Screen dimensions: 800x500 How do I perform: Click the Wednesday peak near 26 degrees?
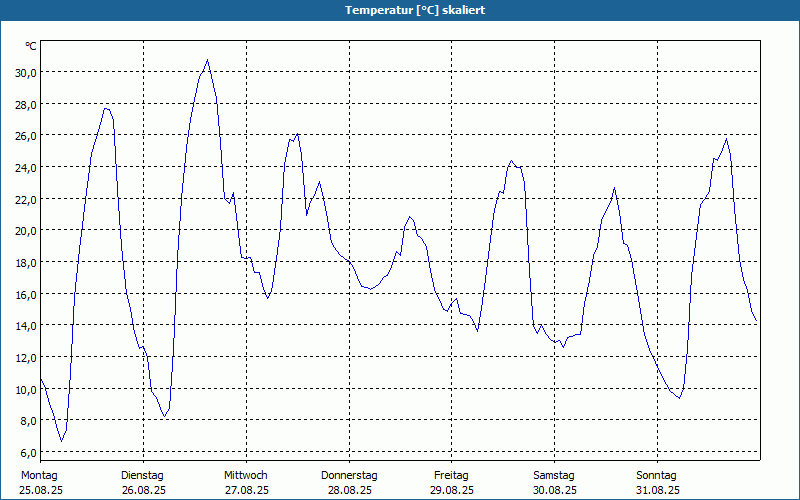297,134
